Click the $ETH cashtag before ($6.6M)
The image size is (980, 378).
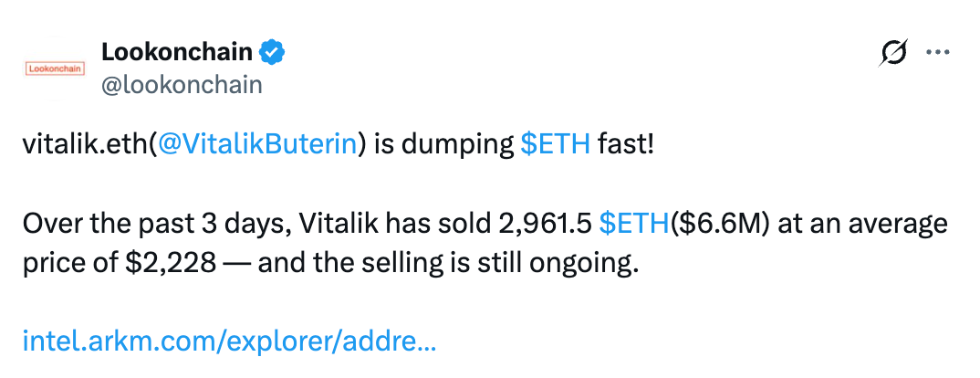tap(634, 224)
